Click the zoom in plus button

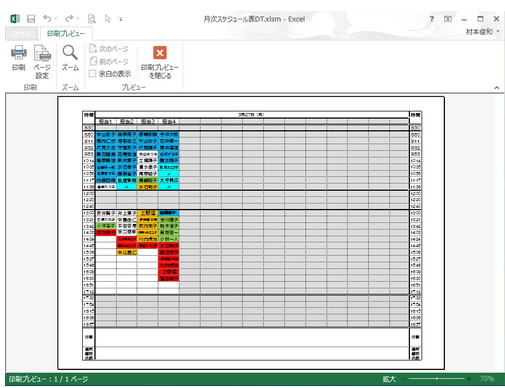(469, 379)
